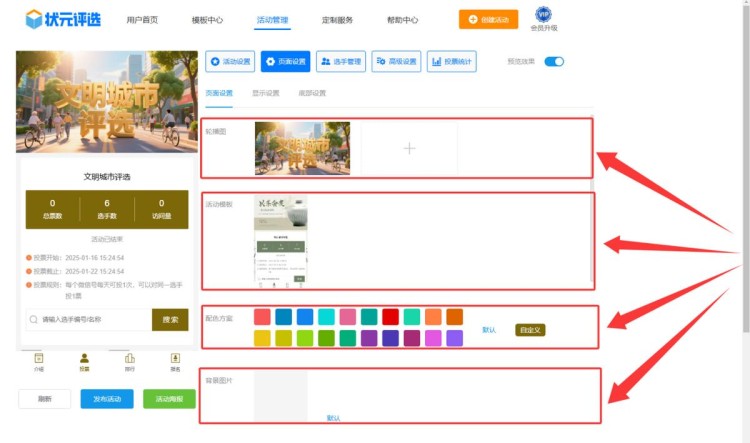Image resolution: width=750 pixels, height=443 pixels.
Task: Toggle the 预览效果 switch
Action: tap(554, 62)
